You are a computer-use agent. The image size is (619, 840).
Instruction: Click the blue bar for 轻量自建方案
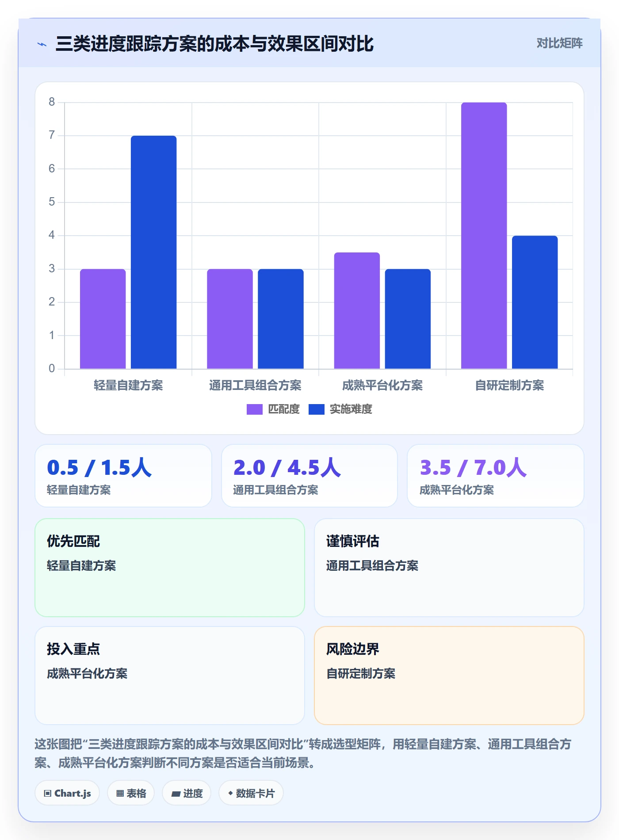coord(154,252)
